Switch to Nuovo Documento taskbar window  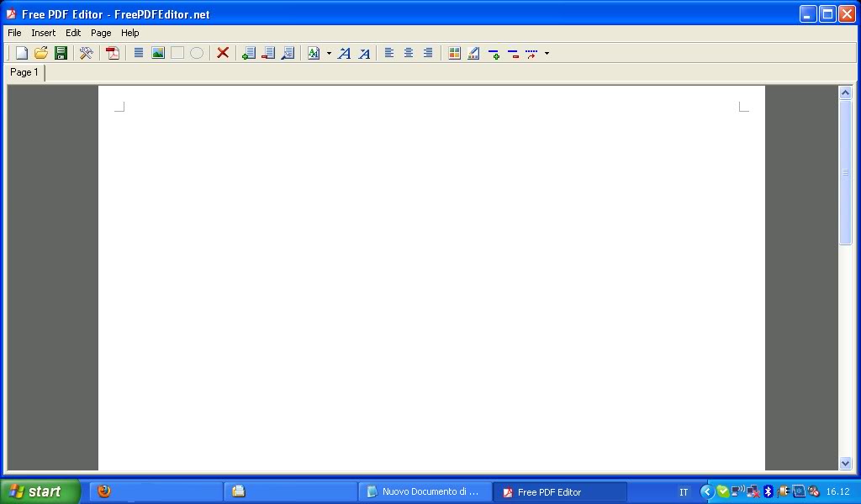point(425,492)
